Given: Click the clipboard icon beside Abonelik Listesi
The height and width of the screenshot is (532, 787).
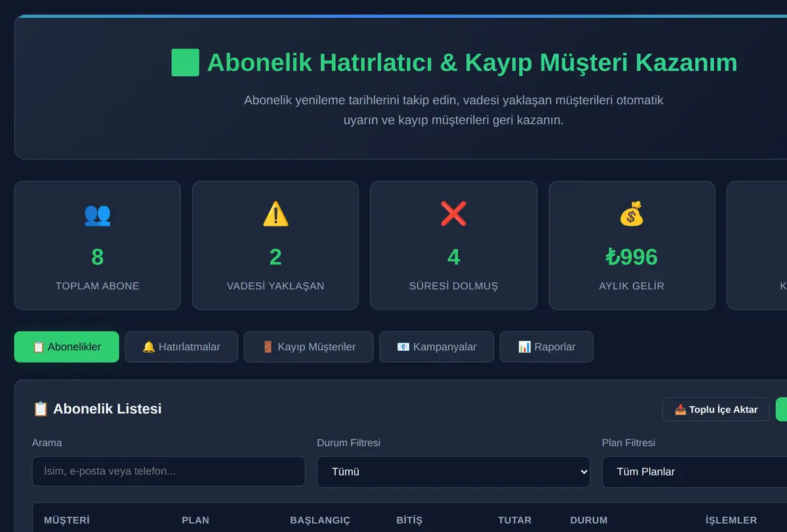Looking at the screenshot, I should 40,409.
